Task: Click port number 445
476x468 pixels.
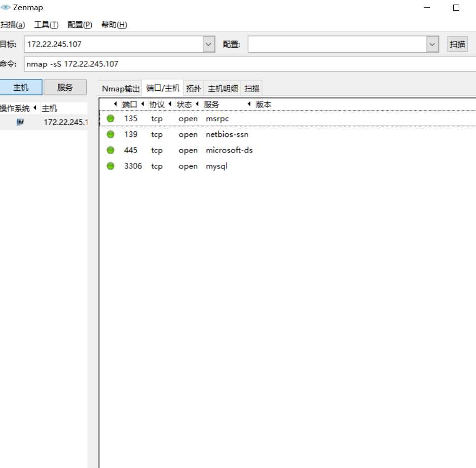Action: (131, 150)
